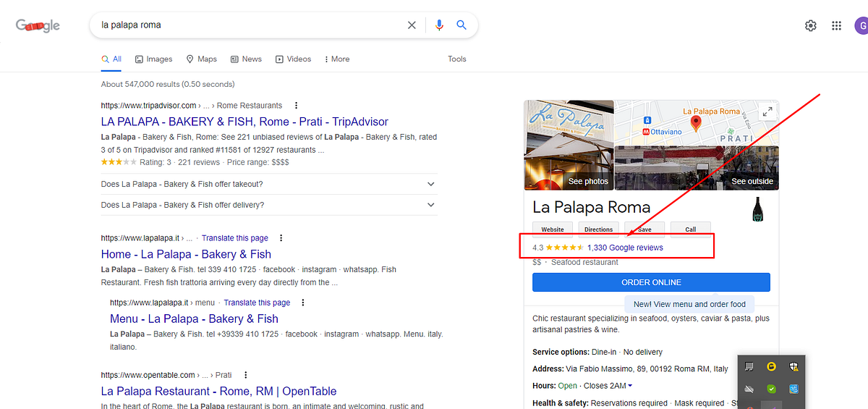
Task: Open the Google account avatar
Action: [861, 25]
